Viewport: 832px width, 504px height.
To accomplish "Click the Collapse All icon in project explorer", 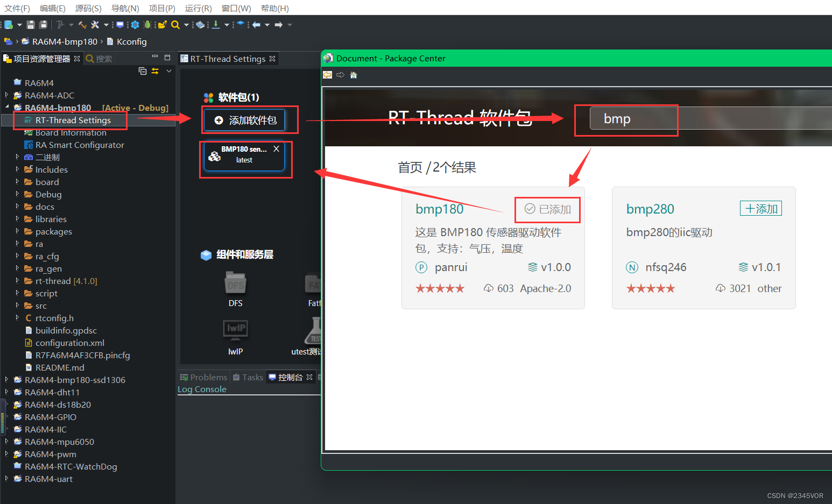I will 143,71.
